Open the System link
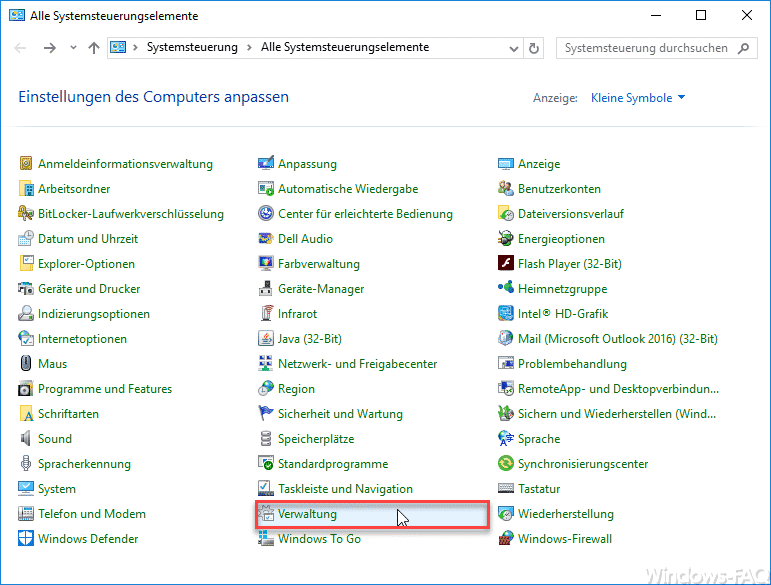Image resolution: width=771 pixels, height=585 pixels. 57,489
